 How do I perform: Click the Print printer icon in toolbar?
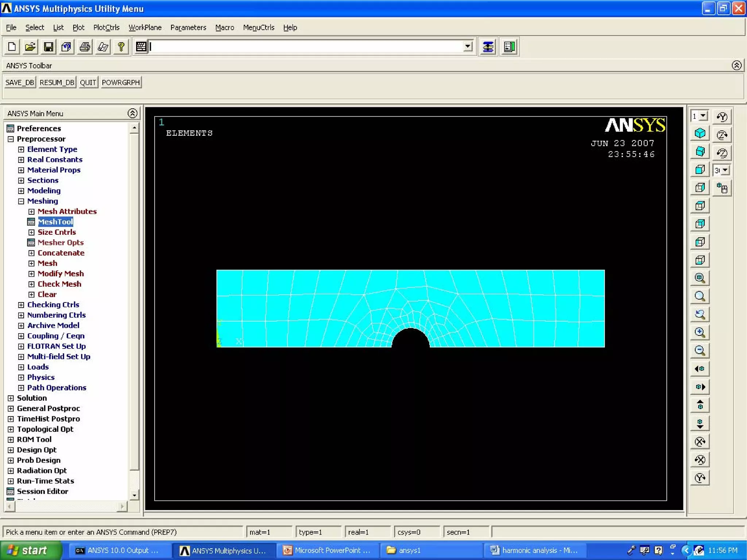click(85, 47)
